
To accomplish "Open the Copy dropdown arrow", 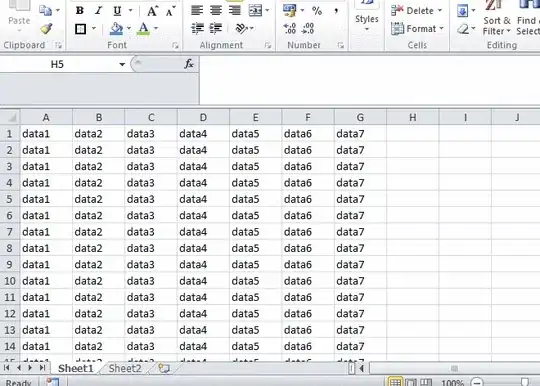I will tap(58, 11).
